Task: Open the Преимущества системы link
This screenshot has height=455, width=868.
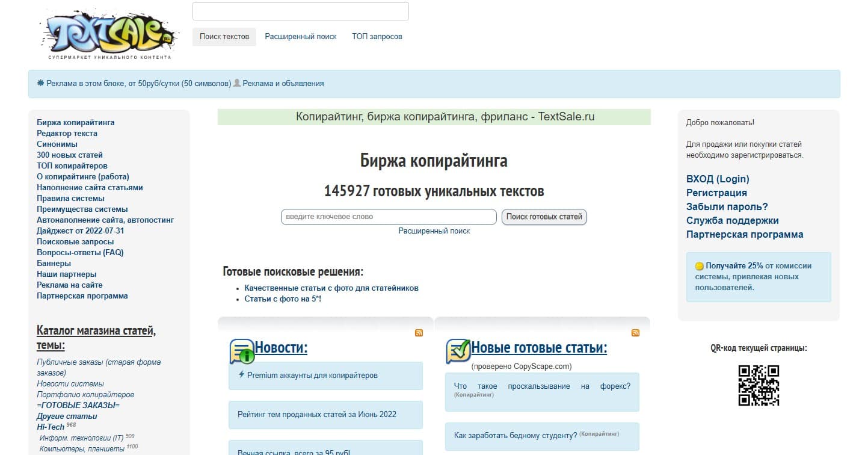Action: tap(82, 209)
